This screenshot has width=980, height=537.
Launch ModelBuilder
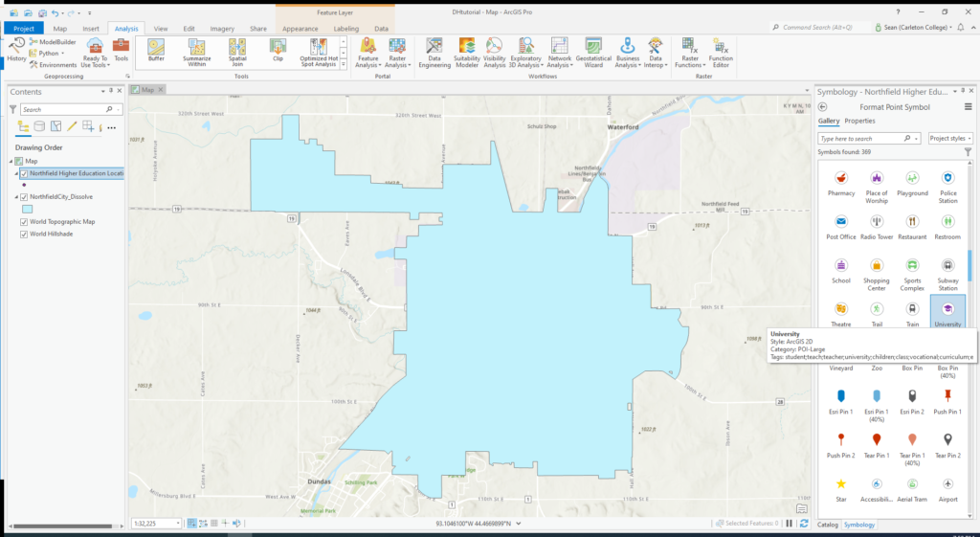tap(53, 42)
